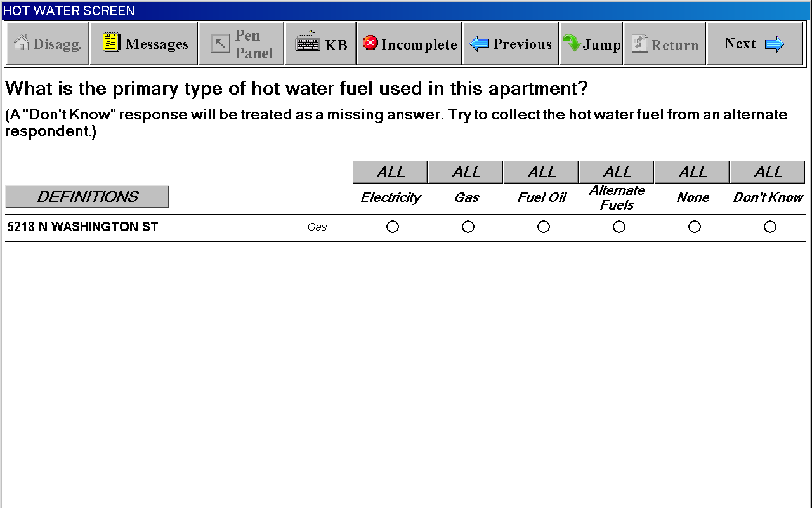This screenshot has height=508, width=812.
Task: Choose Gas radio for 5218 N Washington St
Action: pos(468,227)
